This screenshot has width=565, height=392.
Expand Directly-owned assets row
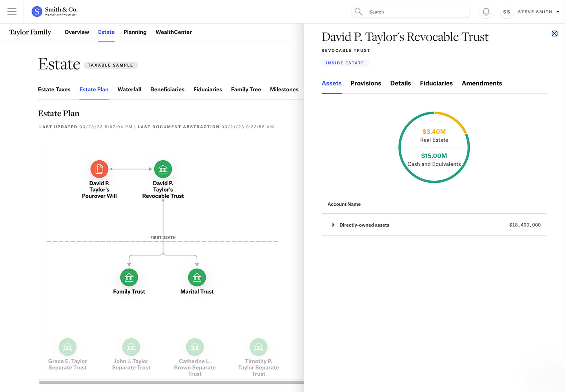pyautogui.click(x=333, y=225)
